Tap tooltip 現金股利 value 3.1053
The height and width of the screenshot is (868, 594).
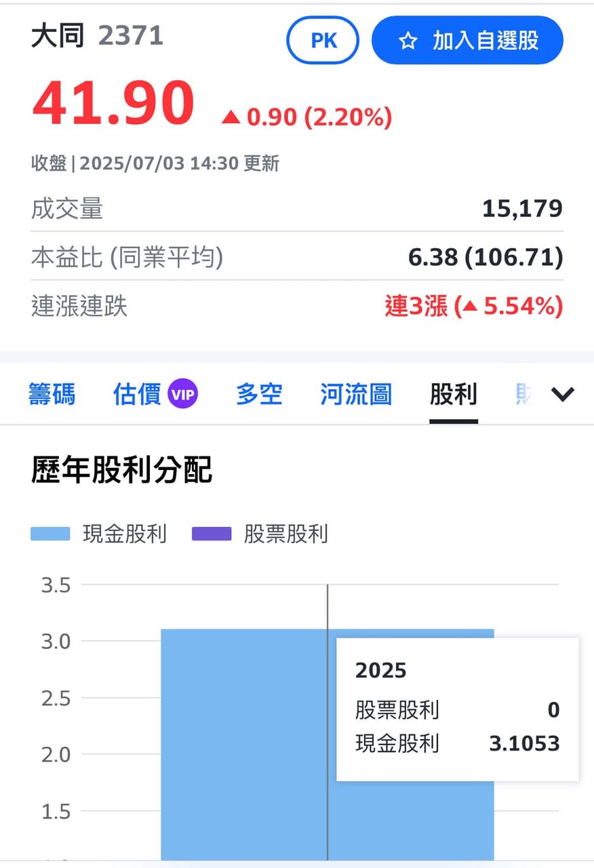pyautogui.click(x=524, y=743)
